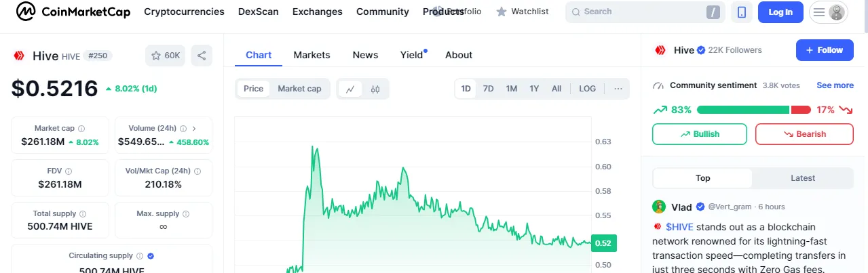Add Hive to watchlist with 60K star
This screenshot has width=868, height=273.
pos(165,56)
